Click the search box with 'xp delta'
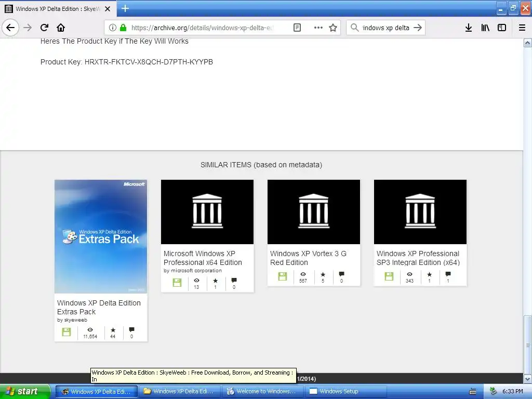Screen dimensions: 532x399 [x=386, y=28]
